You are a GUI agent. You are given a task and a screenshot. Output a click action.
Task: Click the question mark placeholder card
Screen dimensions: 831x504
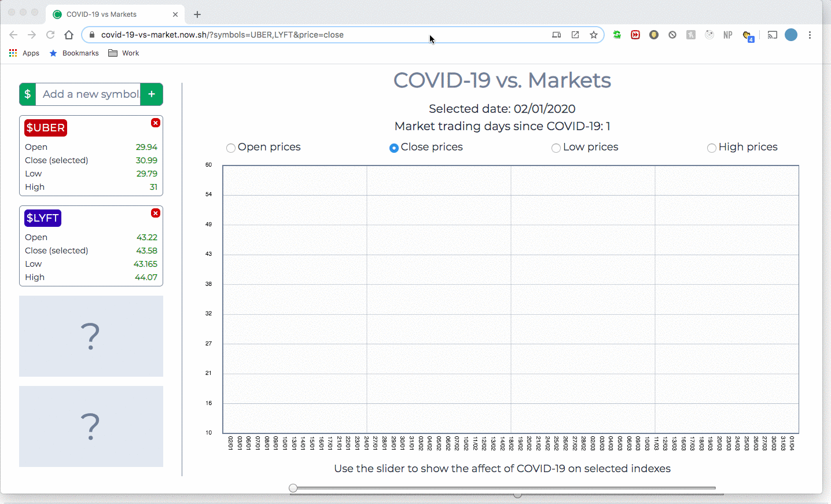coord(91,336)
